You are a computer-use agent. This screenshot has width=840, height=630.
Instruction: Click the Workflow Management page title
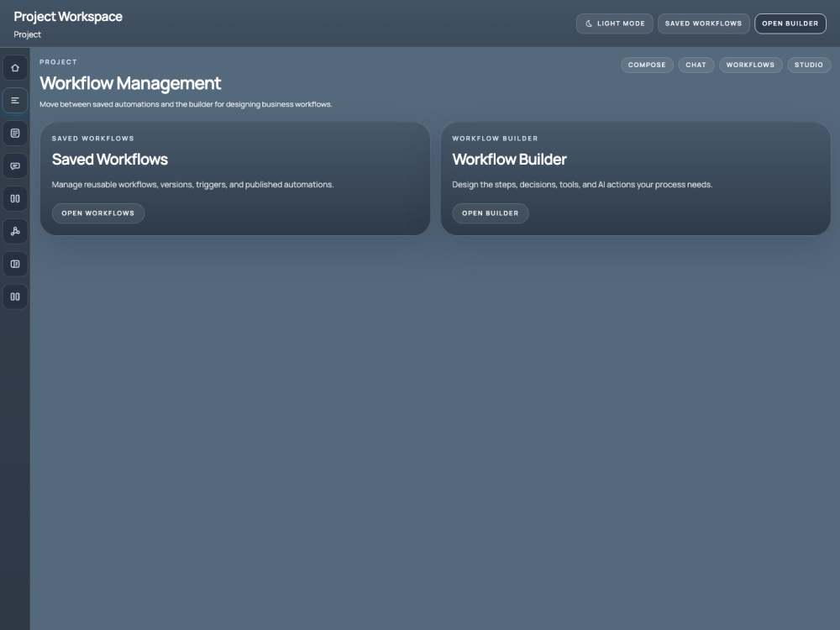(130, 83)
